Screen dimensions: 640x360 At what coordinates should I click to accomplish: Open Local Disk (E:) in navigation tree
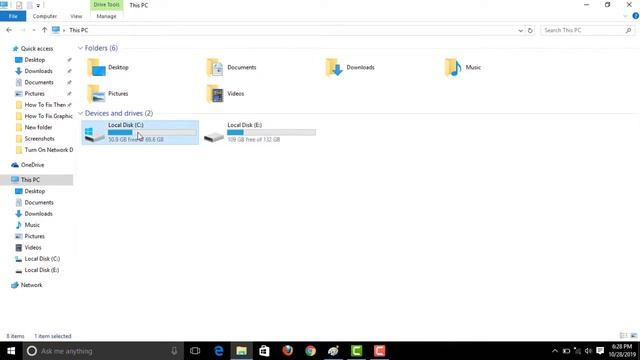pos(42,270)
